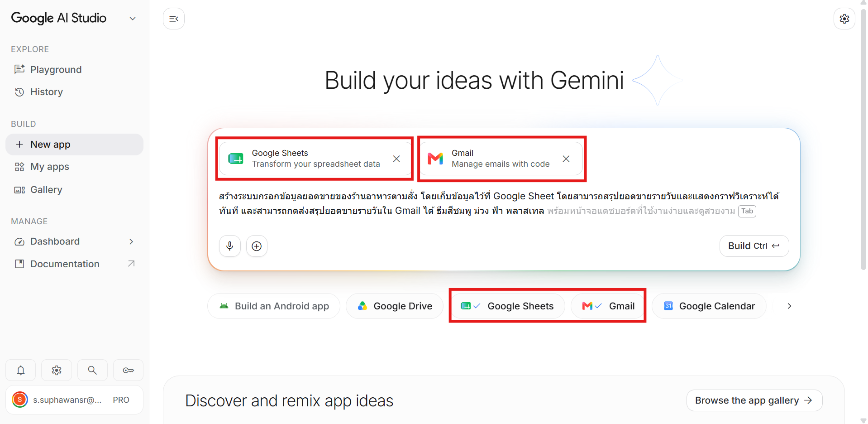Image resolution: width=868 pixels, height=424 pixels.
Task: Click the search magnifier icon
Action: coord(92,370)
